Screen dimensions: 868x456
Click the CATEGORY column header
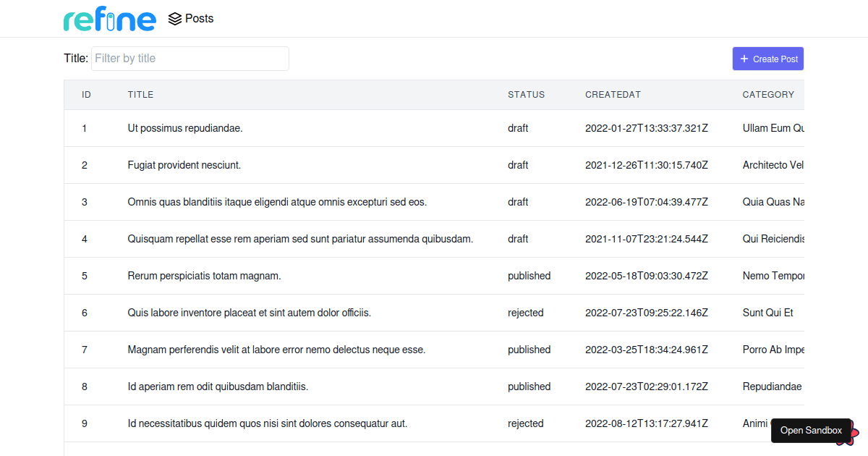[x=768, y=95]
